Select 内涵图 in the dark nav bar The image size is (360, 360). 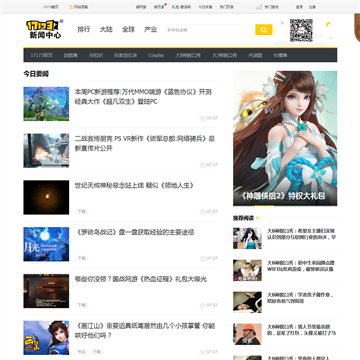point(255,55)
